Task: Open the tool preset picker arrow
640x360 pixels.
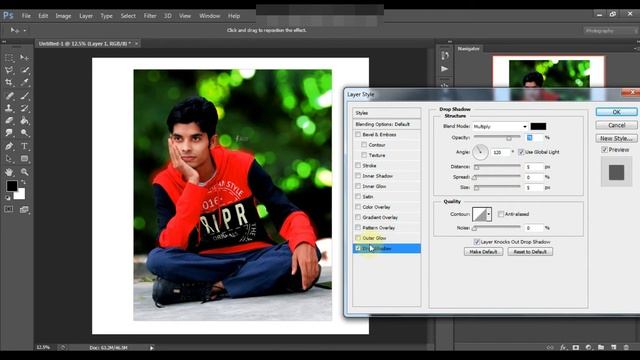Action: click(x=24, y=30)
